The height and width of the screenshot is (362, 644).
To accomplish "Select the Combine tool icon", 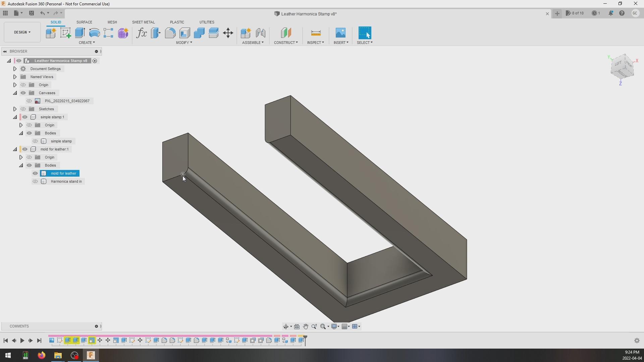I will [x=199, y=33].
